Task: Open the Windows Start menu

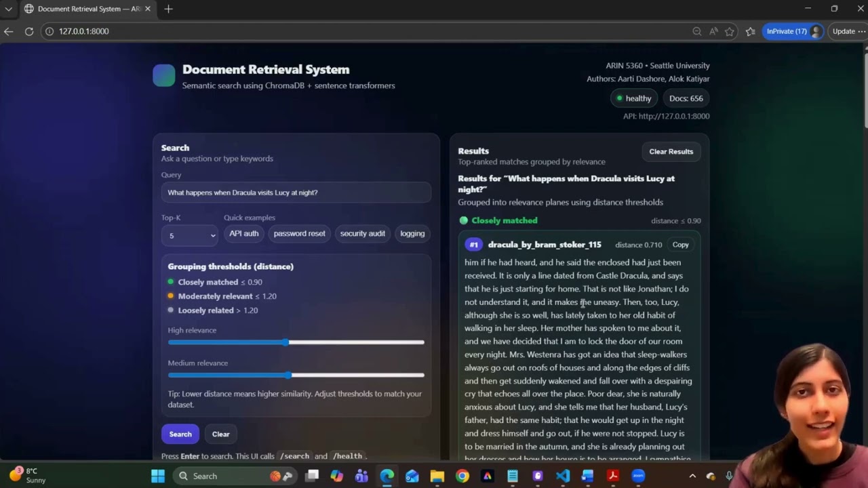Action: point(158,476)
